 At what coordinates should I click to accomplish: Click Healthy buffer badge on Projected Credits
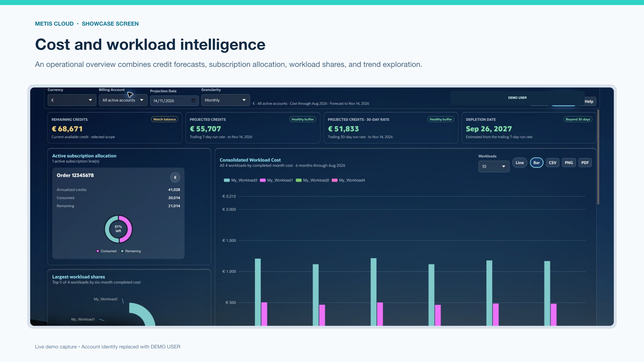coord(303,119)
